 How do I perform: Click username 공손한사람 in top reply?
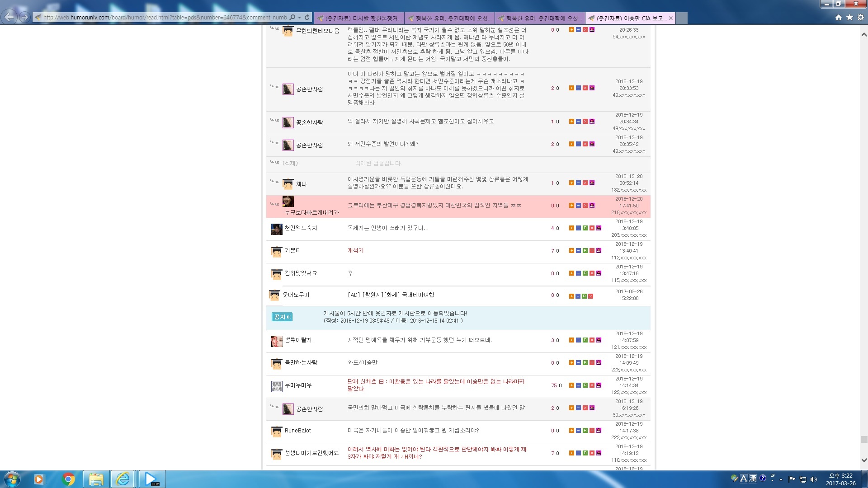click(309, 89)
